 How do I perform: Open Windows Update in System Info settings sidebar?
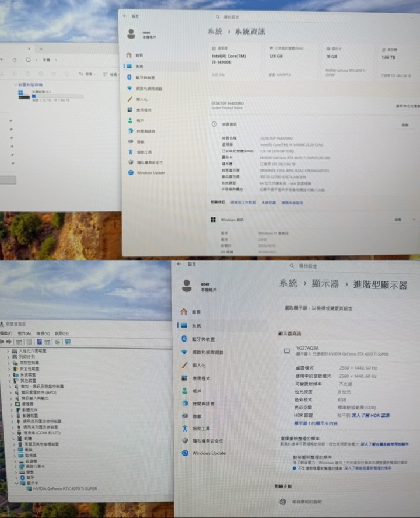point(146,173)
